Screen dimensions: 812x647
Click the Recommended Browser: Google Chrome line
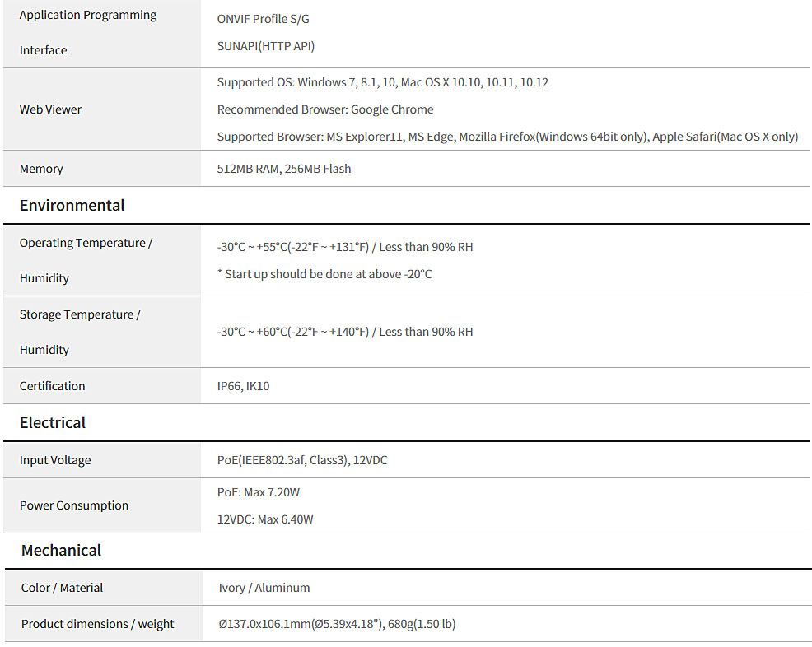point(324,109)
